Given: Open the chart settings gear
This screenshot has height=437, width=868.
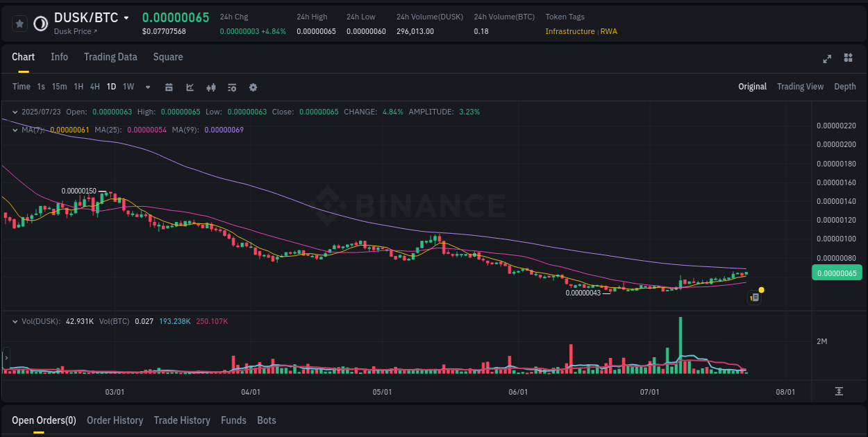Looking at the screenshot, I should pyautogui.click(x=253, y=87).
